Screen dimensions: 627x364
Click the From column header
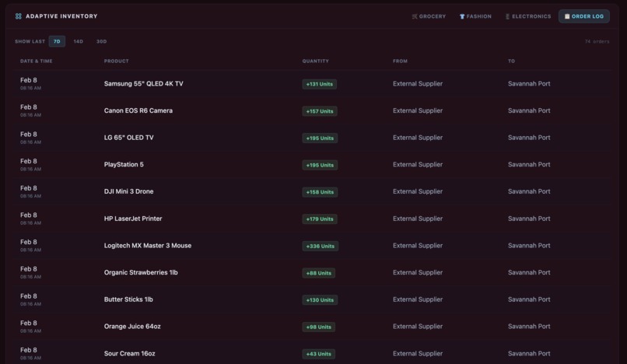click(401, 61)
